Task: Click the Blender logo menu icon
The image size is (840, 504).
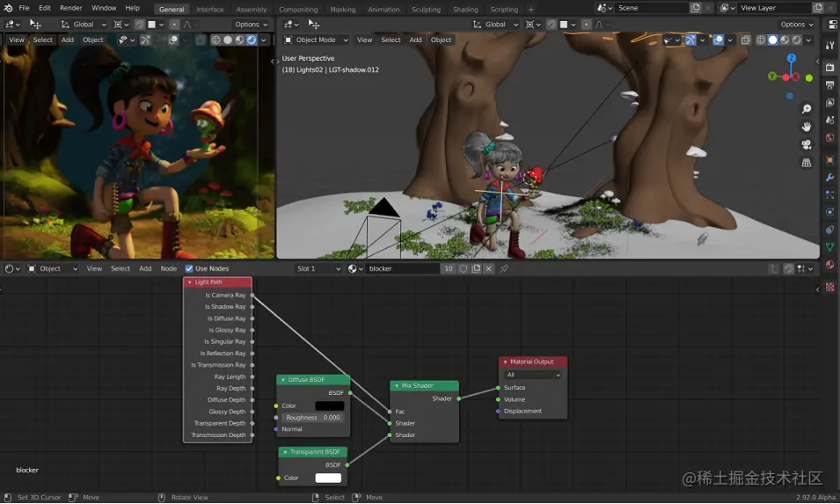Action: click(x=8, y=8)
